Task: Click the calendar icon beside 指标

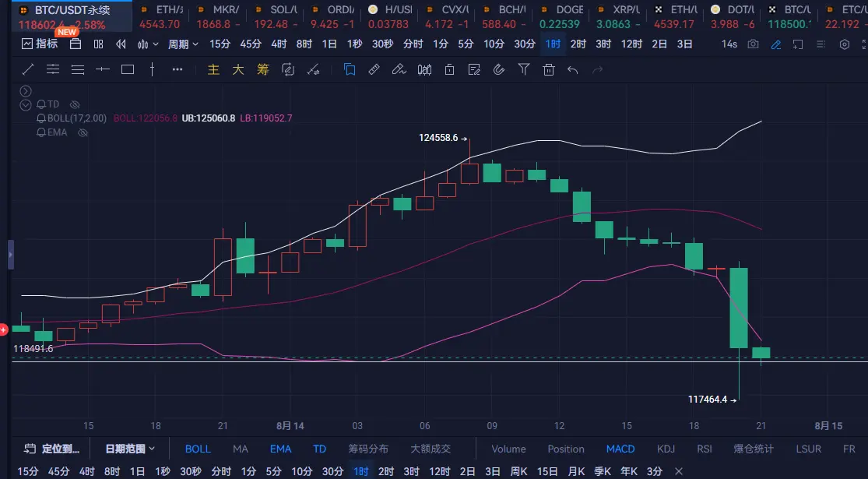Action: coord(76,44)
